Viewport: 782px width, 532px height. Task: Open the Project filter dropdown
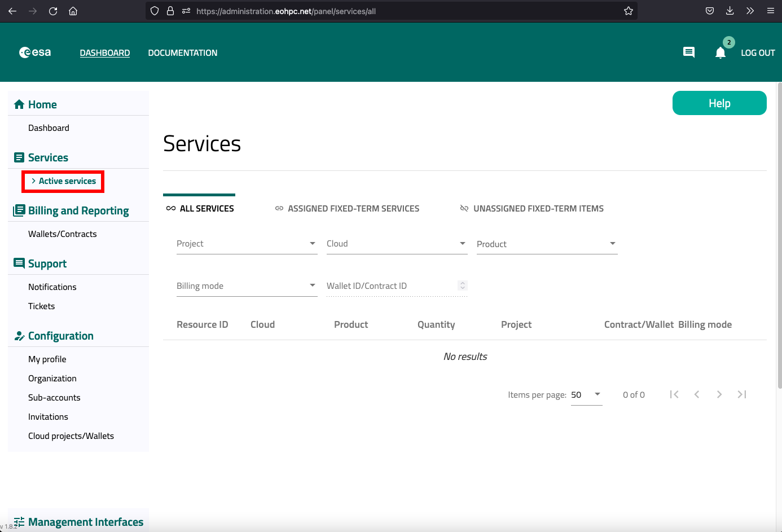247,244
